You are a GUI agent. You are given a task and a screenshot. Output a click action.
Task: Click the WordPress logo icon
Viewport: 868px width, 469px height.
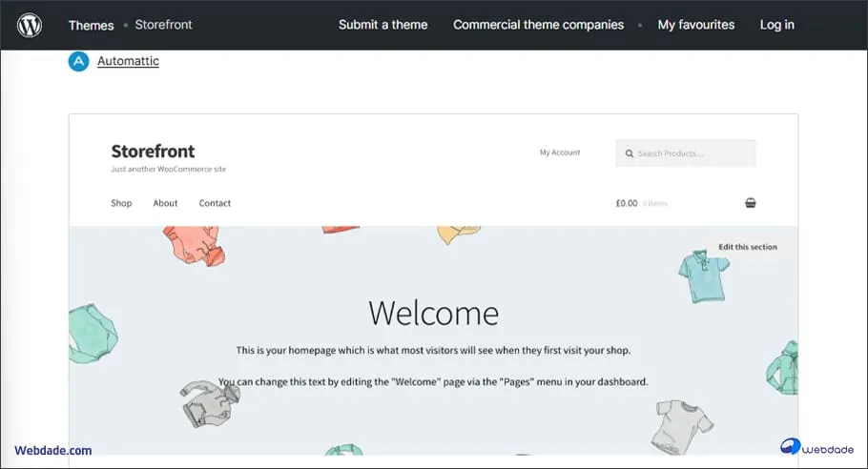(30, 25)
